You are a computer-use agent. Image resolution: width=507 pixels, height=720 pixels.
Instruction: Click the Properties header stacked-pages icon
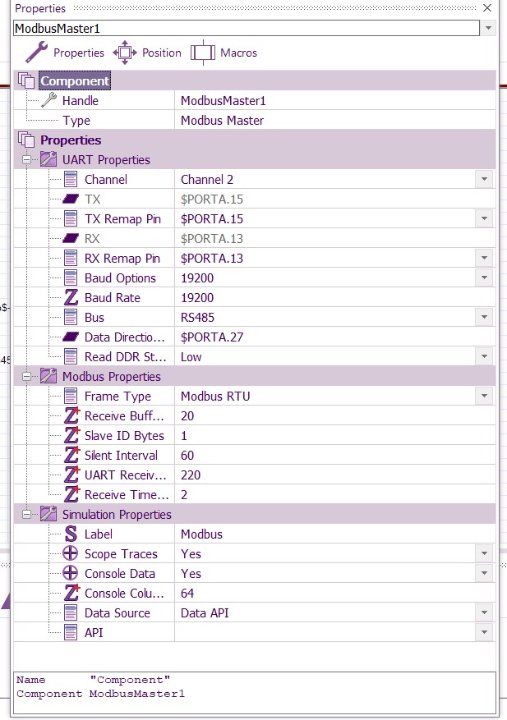[26, 140]
